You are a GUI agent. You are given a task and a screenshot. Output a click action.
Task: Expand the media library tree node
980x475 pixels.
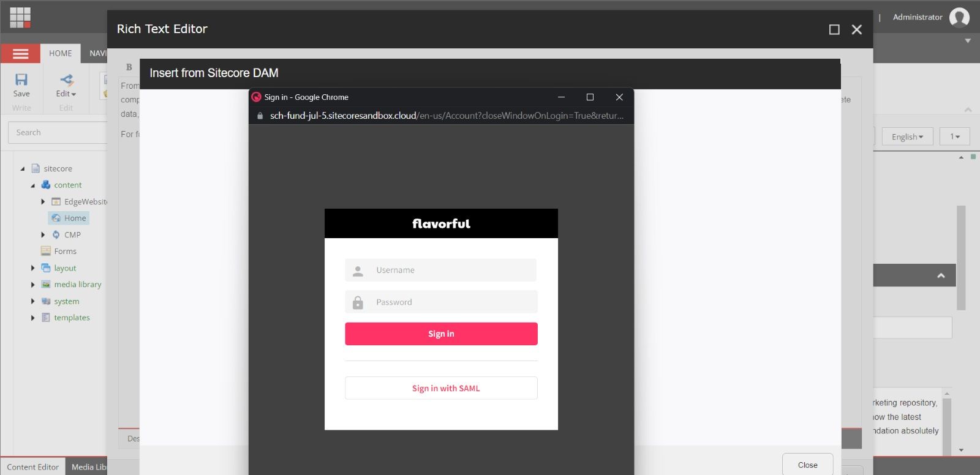point(32,285)
